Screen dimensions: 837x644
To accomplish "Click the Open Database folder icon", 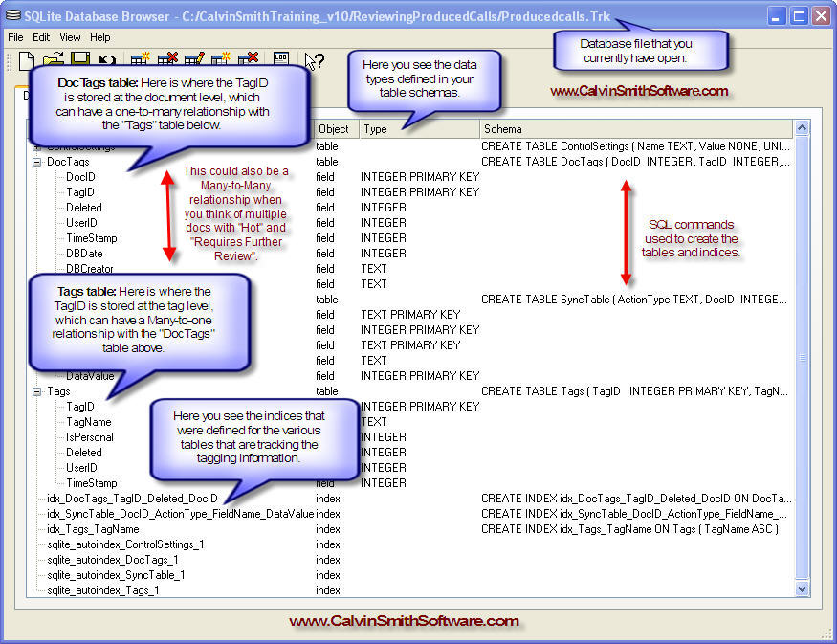I will pos(53,61).
